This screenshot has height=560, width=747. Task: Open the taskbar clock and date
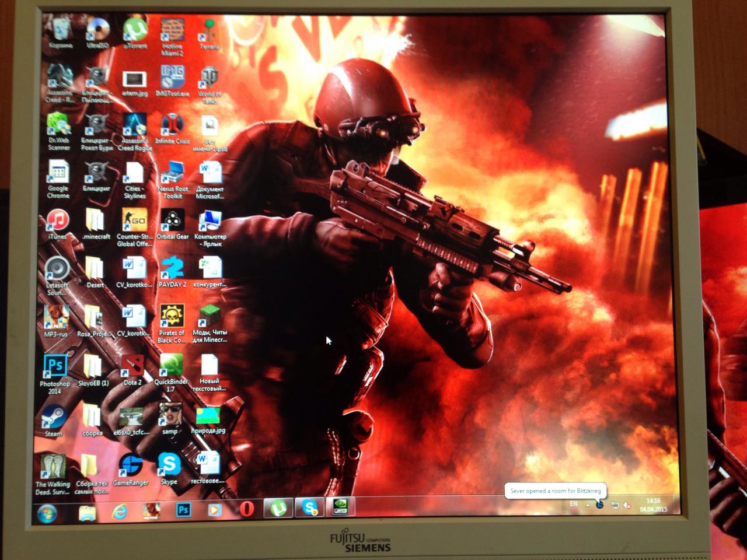click(x=653, y=505)
